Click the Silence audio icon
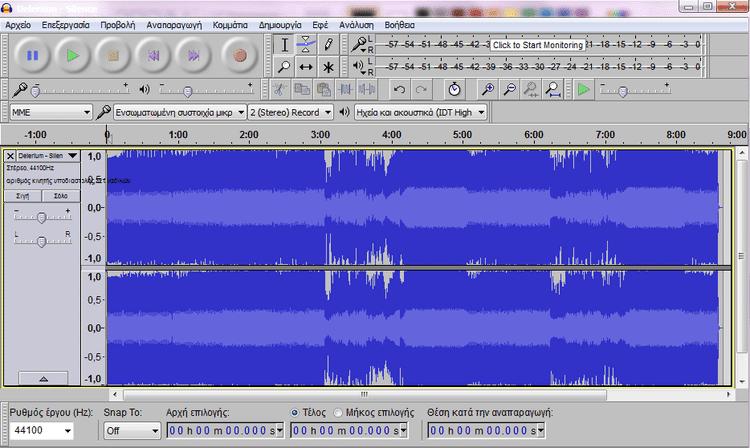 coord(367,89)
